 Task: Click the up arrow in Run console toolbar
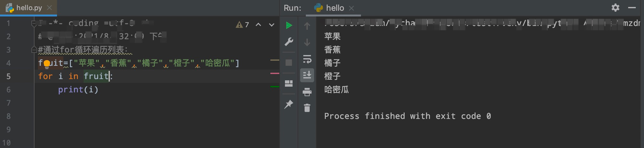[x=307, y=26]
